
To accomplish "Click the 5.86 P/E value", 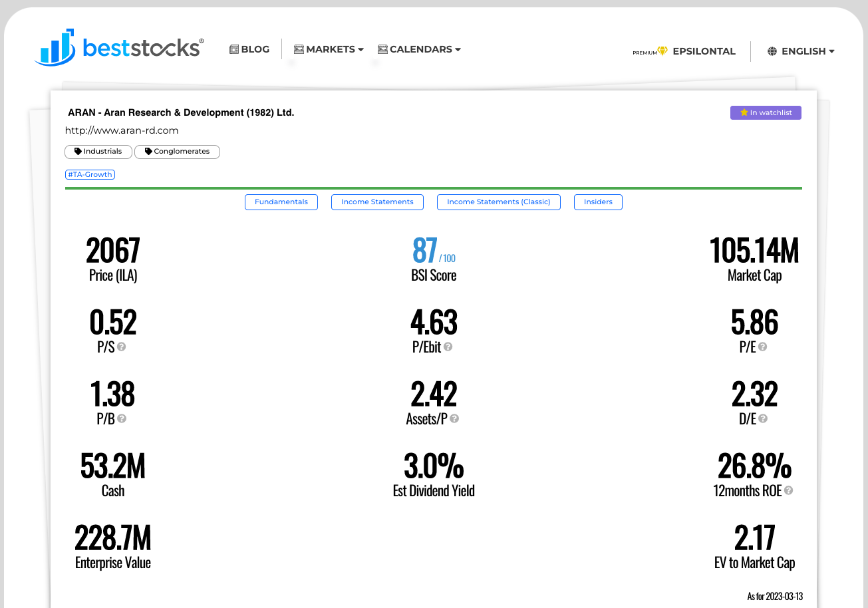I will pos(754,323).
